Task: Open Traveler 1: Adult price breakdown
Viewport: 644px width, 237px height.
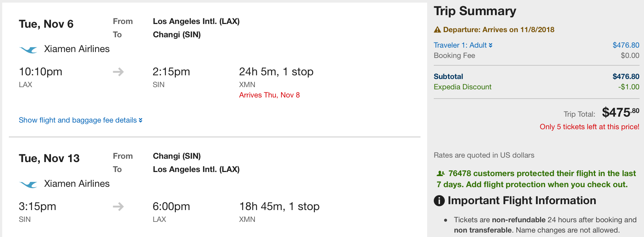Action: (463, 45)
